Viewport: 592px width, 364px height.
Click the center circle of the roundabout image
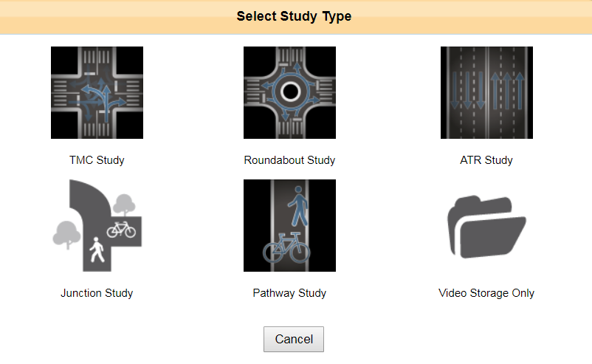point(289,92)
